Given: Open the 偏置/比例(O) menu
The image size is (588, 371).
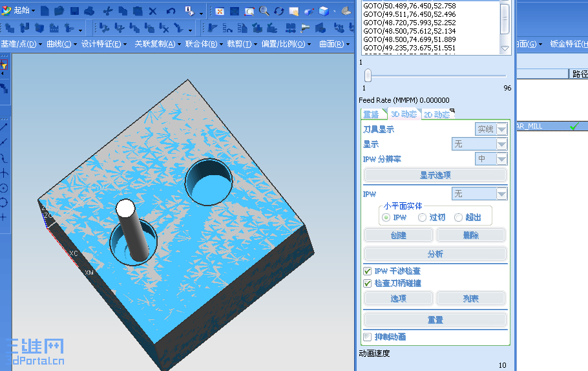Looking at the screenshot, I should [x=286, y=44].
